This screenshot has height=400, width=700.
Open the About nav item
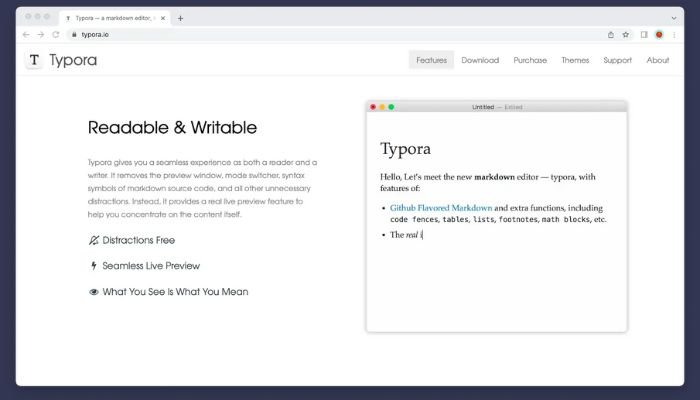[658, 60]
